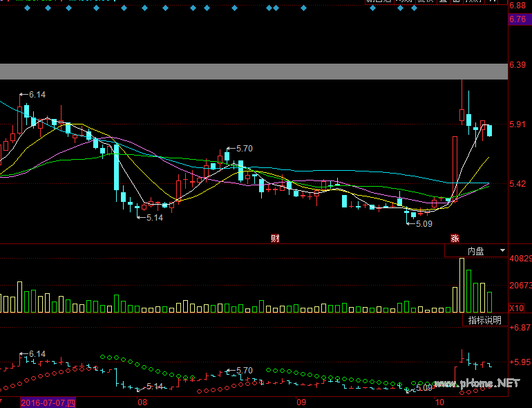Click the 10 month label on time axis
Screen dimensions: 532x408
coord(439,402)
